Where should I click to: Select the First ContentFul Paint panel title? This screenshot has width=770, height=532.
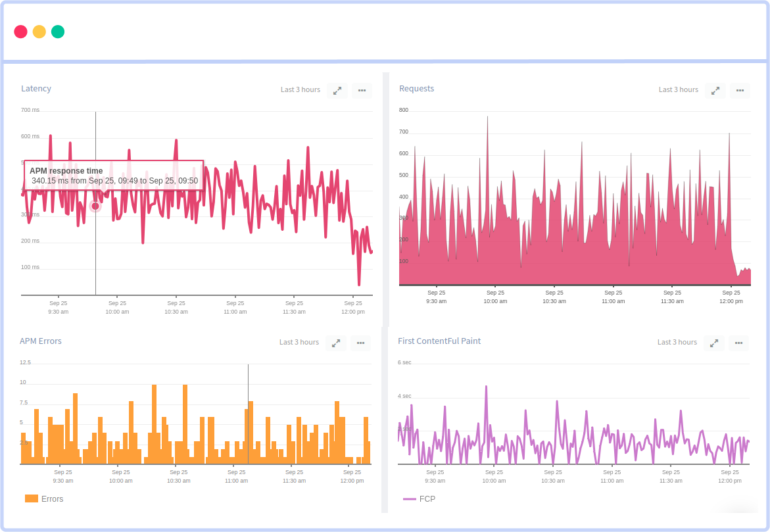pyautogui.click(x=439, y=341)
